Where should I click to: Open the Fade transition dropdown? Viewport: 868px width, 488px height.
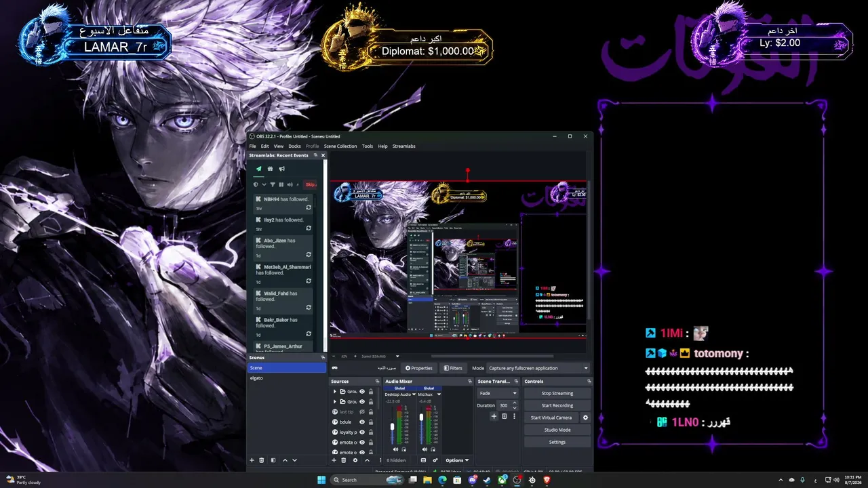[x=498, y=393]
